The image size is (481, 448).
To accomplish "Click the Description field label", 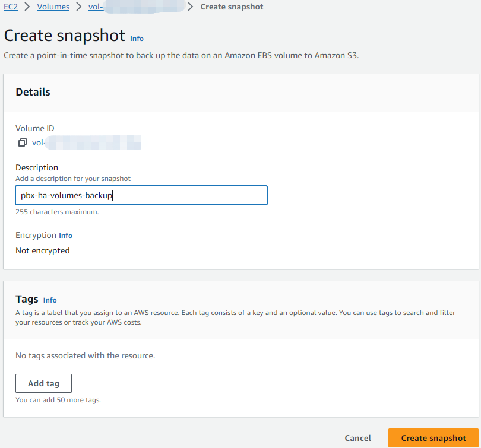I will (37, 167).
